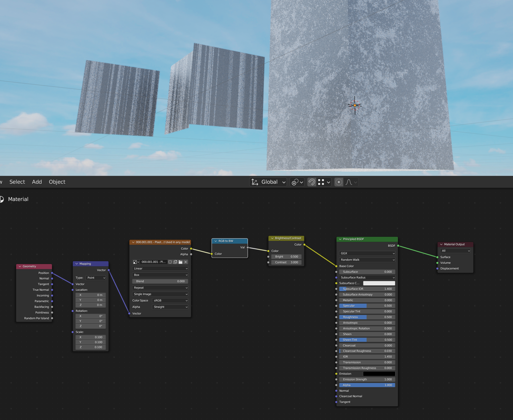Browse image datablock icon in texture node
513x420 pixels.
(x=136, y=262)
